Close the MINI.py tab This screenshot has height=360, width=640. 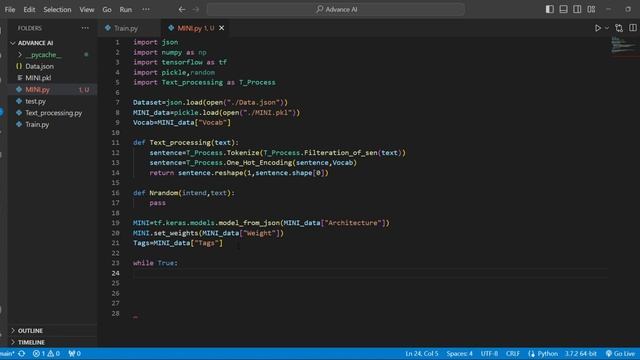(222, 28)
